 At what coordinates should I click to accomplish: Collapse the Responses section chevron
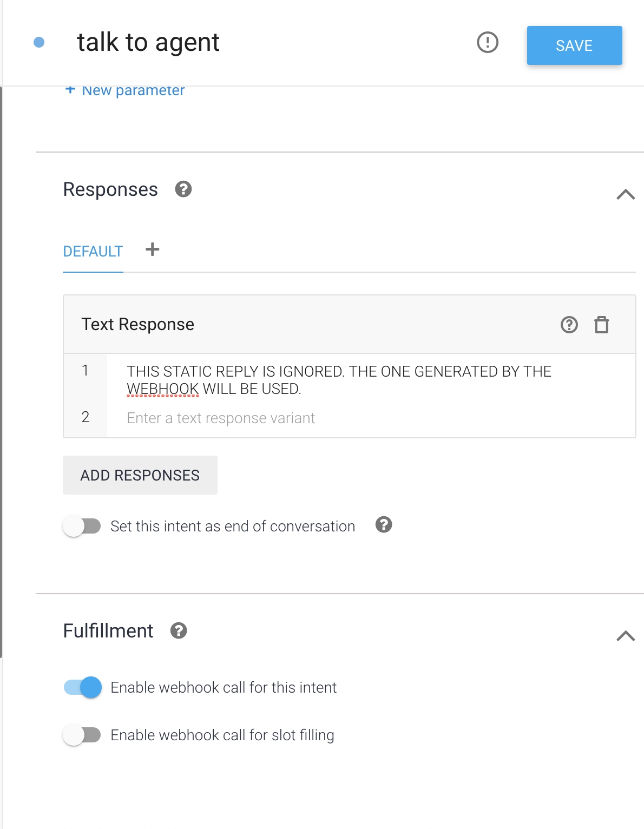[x=626, y=194]
